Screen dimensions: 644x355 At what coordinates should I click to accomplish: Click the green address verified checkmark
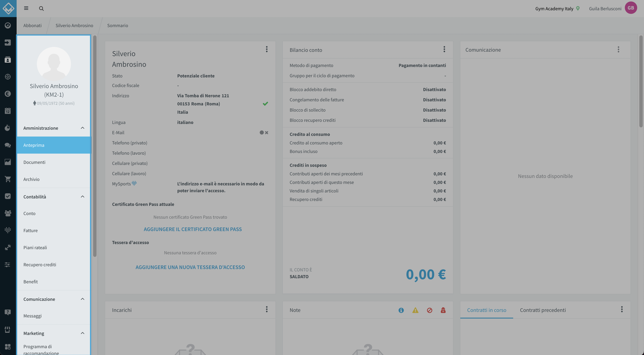tap(265, 104)
